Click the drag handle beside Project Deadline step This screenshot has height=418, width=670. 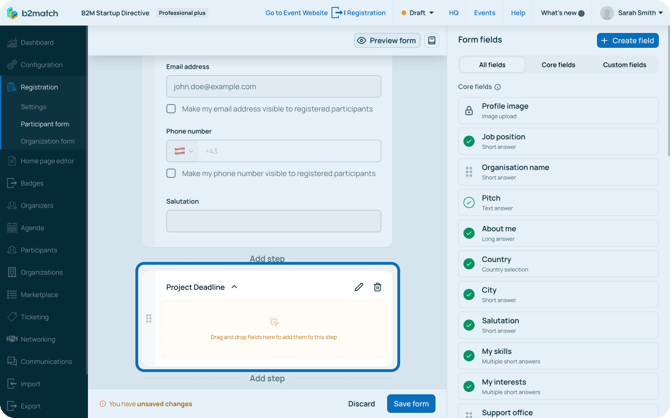pyautogui.click(x=149, y=319)
